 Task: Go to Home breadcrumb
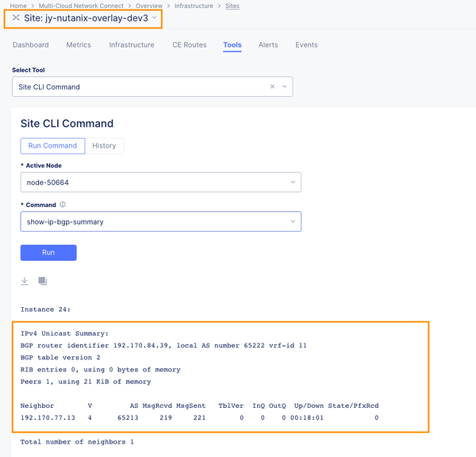click(18, 6)
